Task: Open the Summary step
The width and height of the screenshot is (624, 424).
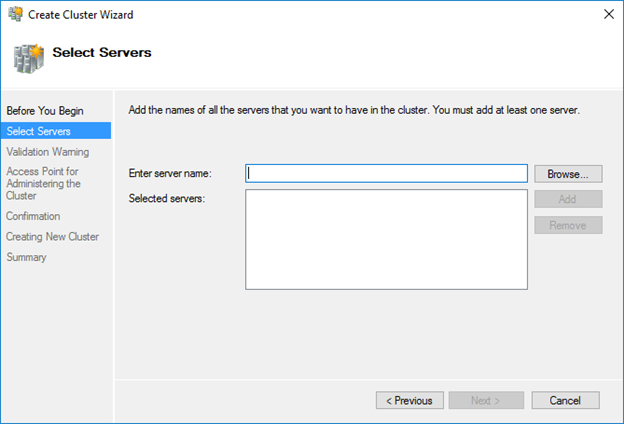Action: coord(26,257)
